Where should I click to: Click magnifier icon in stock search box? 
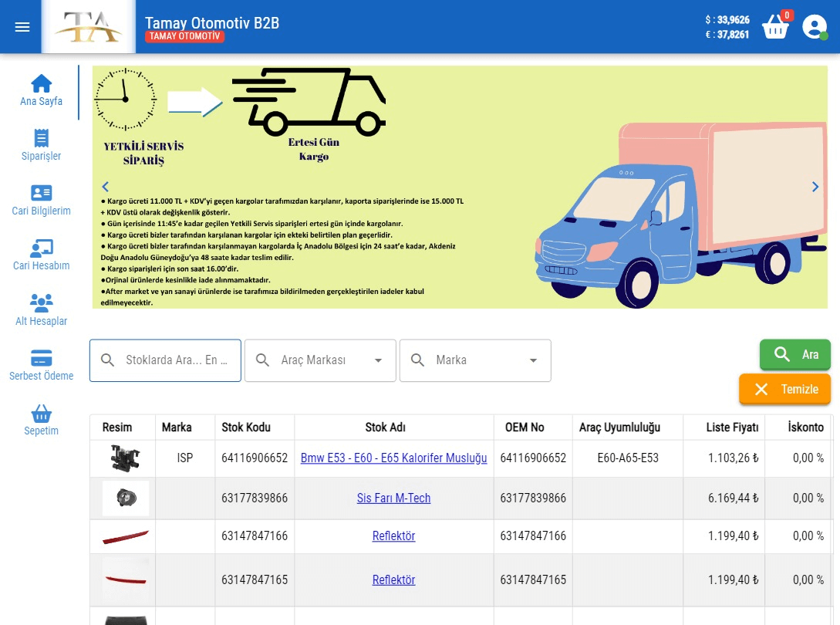point(108,360)
